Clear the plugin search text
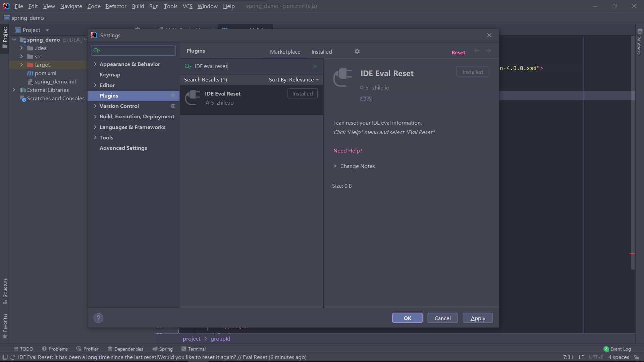The width and height of the screenshot is (644, 362). 315,66
